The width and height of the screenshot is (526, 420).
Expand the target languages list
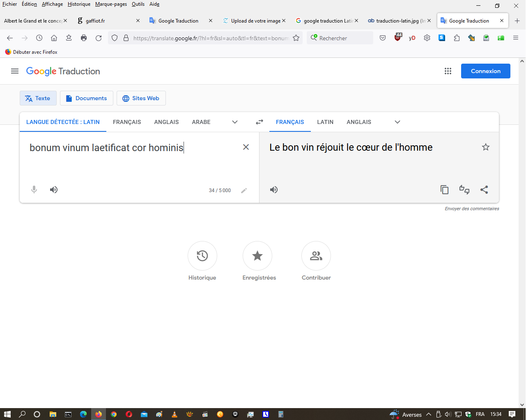[x=397, y=122]
